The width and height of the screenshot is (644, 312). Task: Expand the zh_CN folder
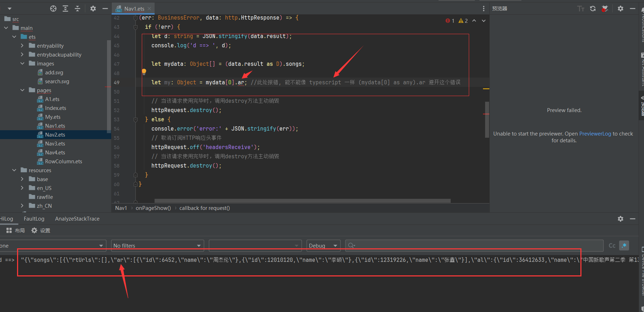coord(22,206)
